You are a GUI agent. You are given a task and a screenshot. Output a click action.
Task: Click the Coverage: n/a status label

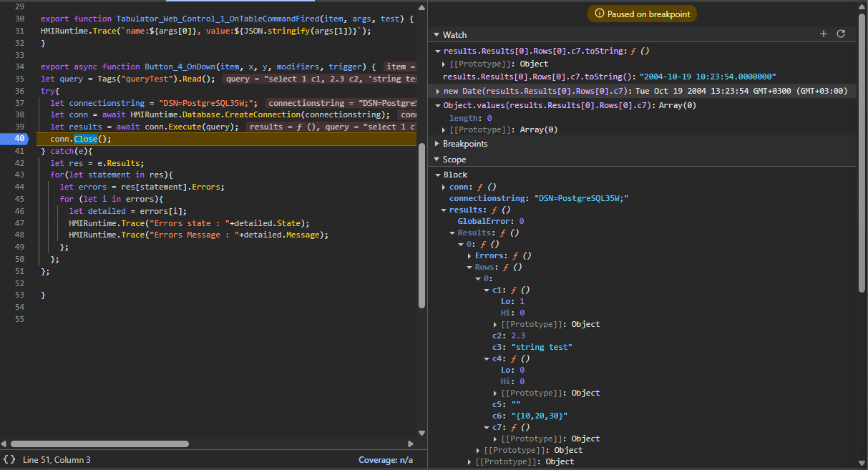pos(385,460)
